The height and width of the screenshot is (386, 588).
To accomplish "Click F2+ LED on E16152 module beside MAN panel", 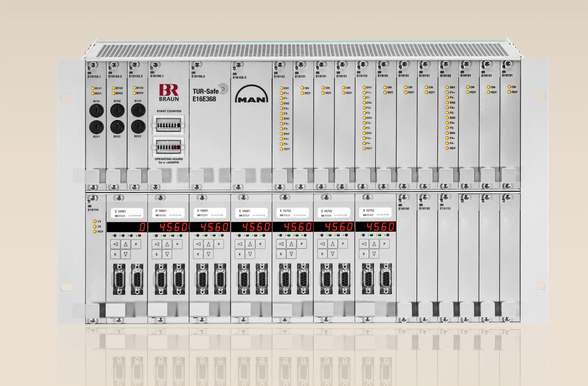I will click(x=281, y=108).
